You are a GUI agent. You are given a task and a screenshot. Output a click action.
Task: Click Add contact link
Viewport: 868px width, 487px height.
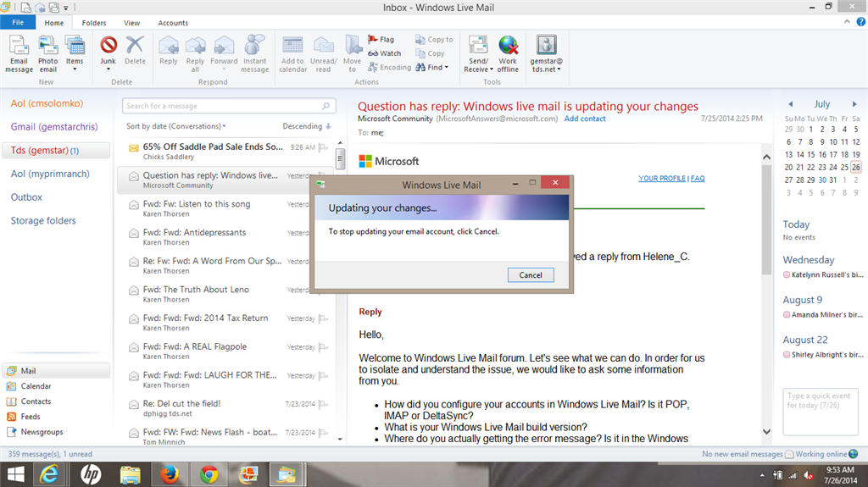point(585,119)
